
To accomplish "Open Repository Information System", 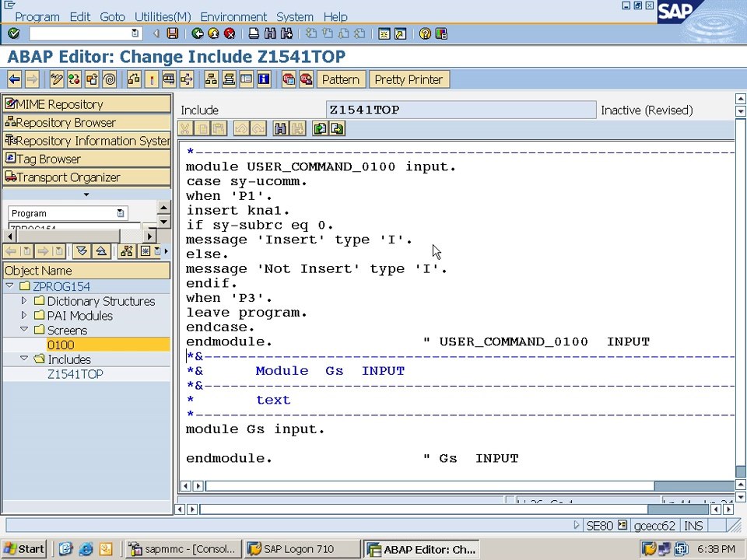I will click(86, 141).
